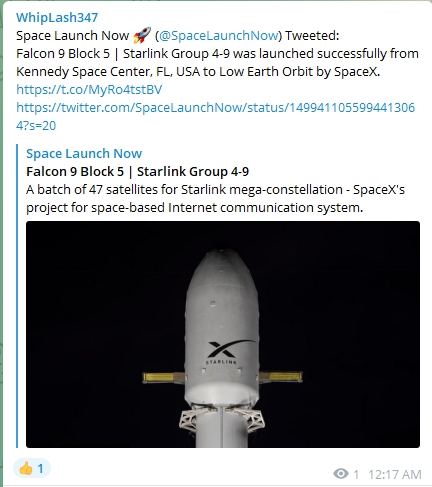Click the '4?s=20' wrapped end of the Twitter URL

pyautogui.click(x=36, y=125)
